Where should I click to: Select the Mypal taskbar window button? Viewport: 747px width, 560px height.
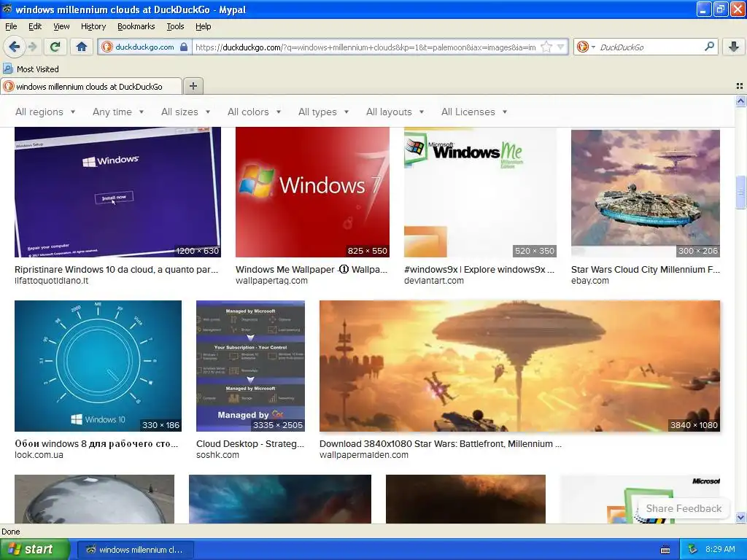pyautogui.click(x=135, y=550)
